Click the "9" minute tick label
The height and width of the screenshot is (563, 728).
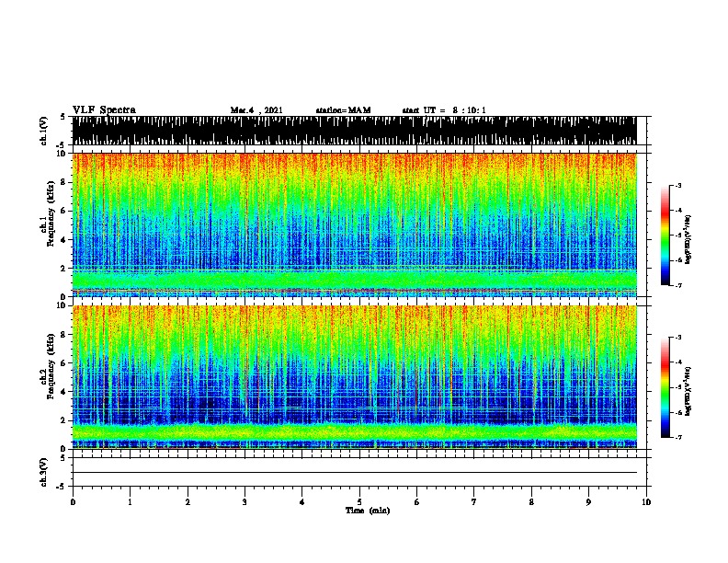pos(588,502)
